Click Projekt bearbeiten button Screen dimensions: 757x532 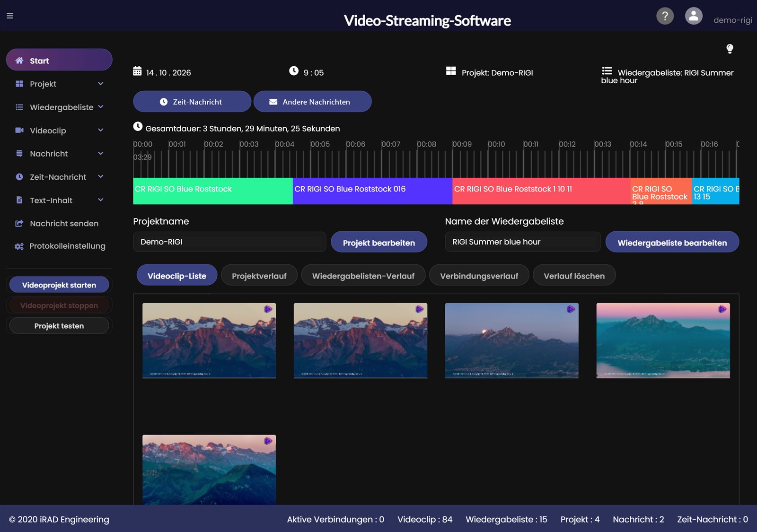(x=379, y=242)
